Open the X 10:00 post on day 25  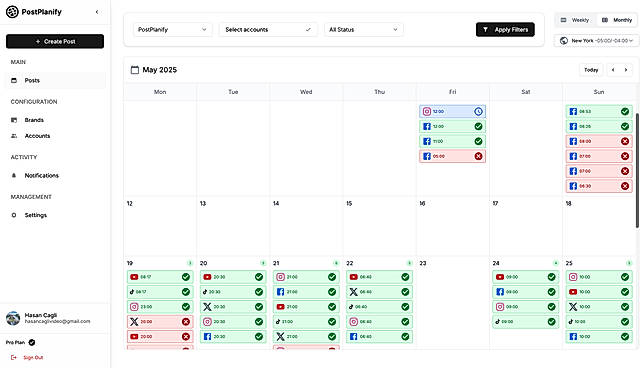pos(599,307)
